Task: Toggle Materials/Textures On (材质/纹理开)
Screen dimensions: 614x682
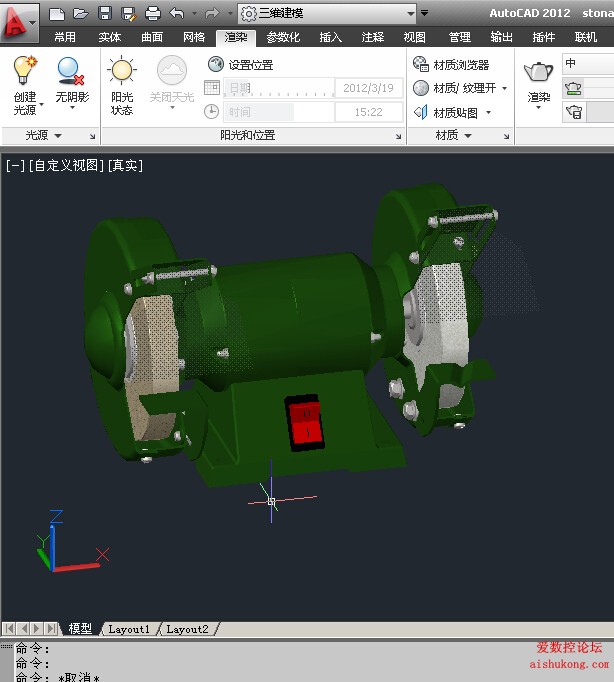Action: click(421, 88)
